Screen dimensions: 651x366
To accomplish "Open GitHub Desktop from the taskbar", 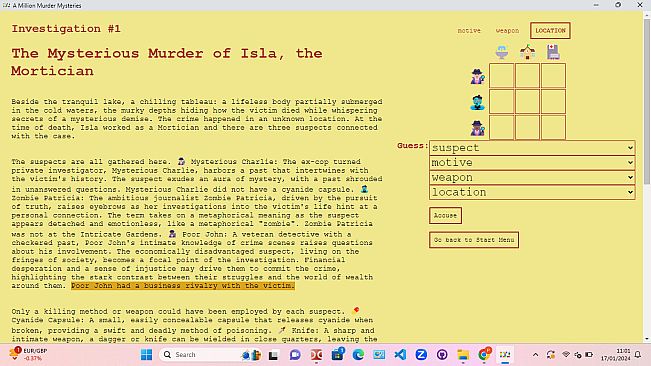I will pos(442,355).
